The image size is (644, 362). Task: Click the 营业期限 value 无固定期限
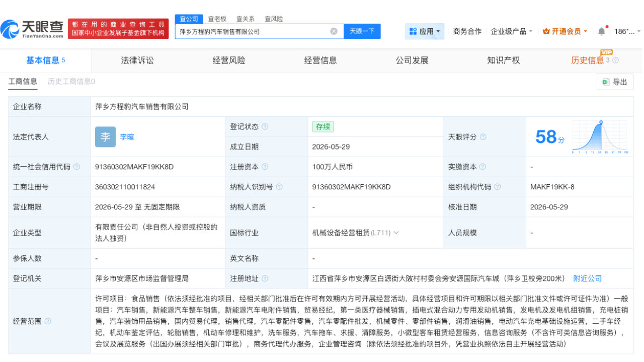162,207
